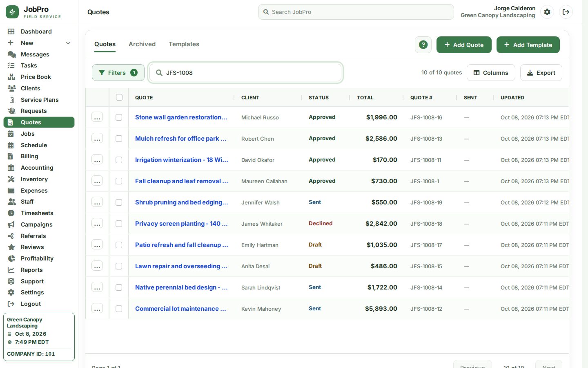Screen dimensions: 588x368
Task: Open Commercial lot maintenance quote link
Action: pyautogui.click(x=180, y=309)
